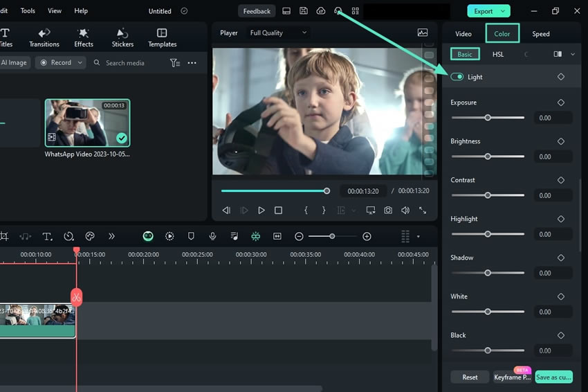Open the Templates panel
This screenshot has height=392, width=588.
tap(162, 37)
